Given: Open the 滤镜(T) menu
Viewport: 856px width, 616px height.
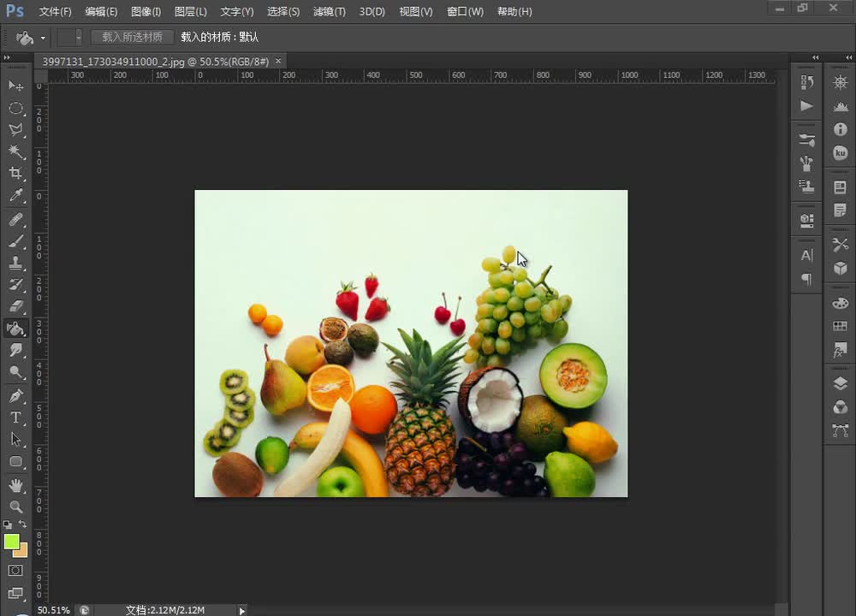Looking at the screenshot, I should coord(329,11).
